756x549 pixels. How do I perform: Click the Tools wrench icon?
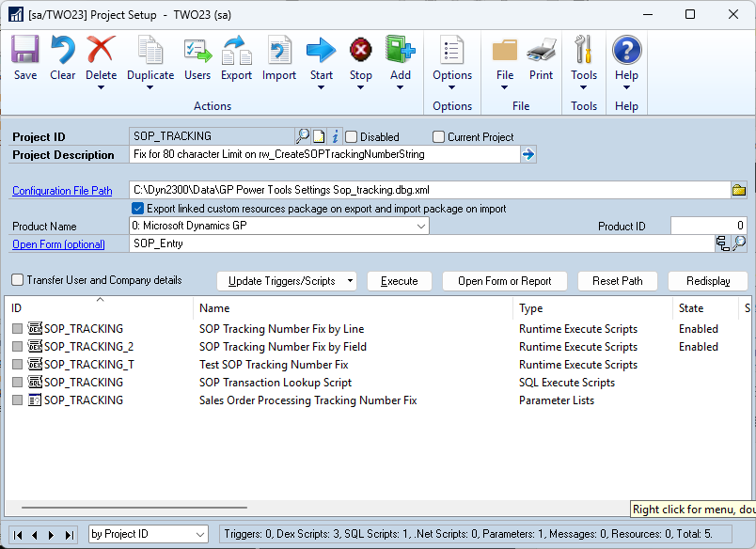[x=583, y=49]
